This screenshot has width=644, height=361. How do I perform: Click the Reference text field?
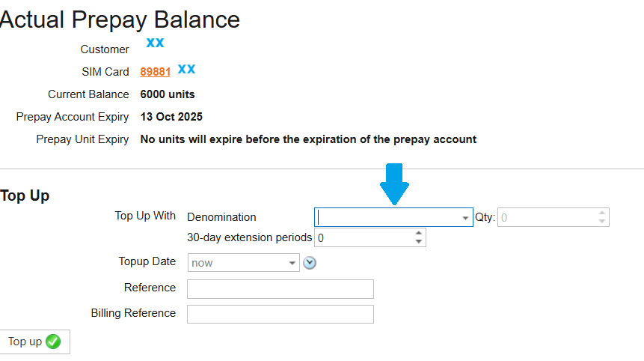tap(280, 289)
